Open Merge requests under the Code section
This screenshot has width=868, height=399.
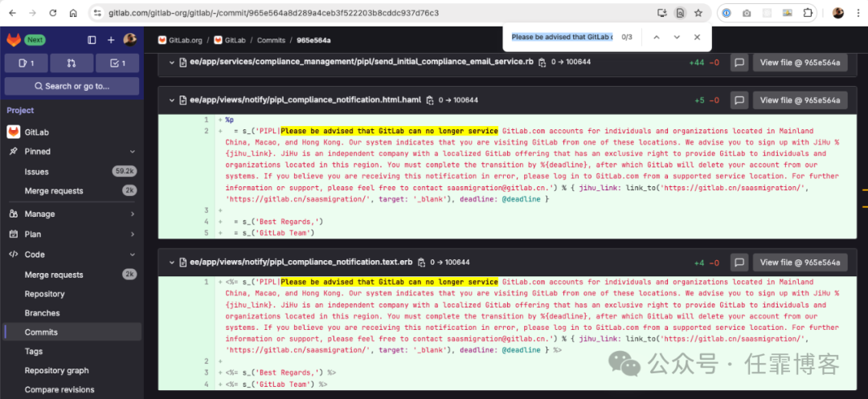click(72, 275)
